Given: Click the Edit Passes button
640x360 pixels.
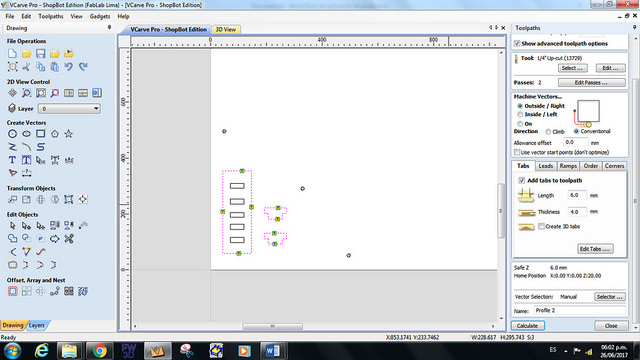Looking at the screenshot, I should point(591,82).
